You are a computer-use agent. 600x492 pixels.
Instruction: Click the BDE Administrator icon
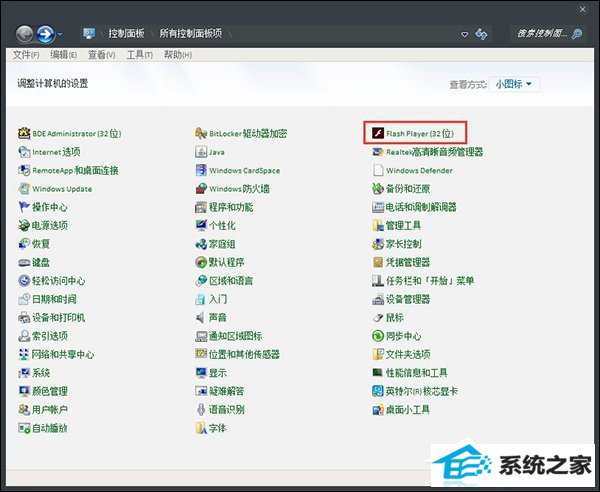24,133
